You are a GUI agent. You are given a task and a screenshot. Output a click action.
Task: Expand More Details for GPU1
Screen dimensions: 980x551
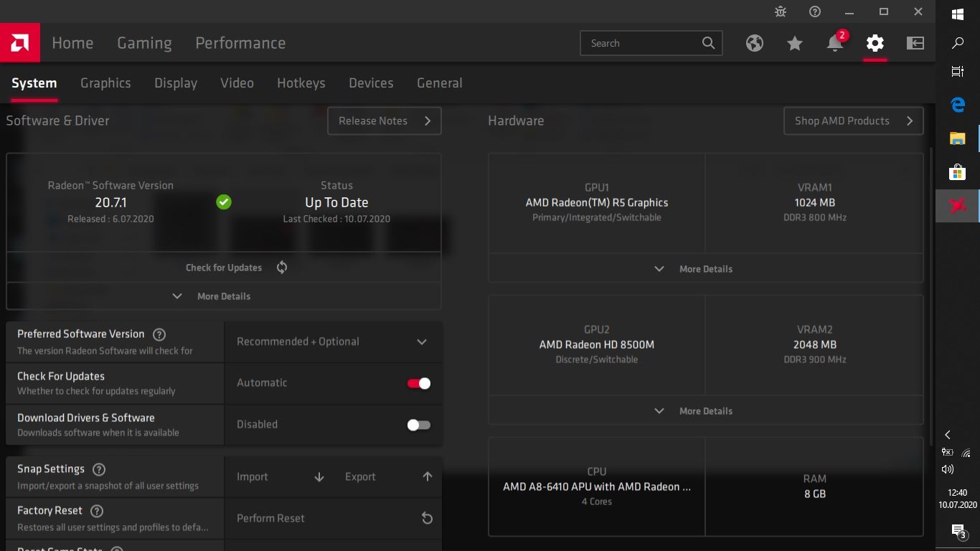click(x=706, y=269)
